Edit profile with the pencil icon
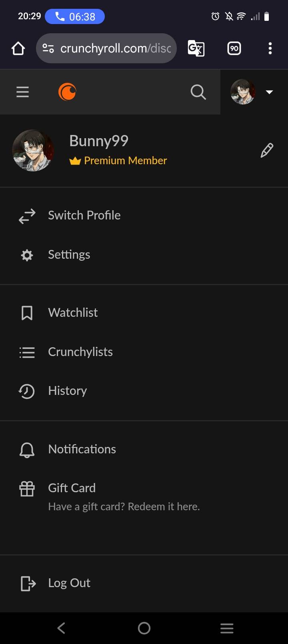Viewport: 288px width, 644px height. (x=267, y=151)
